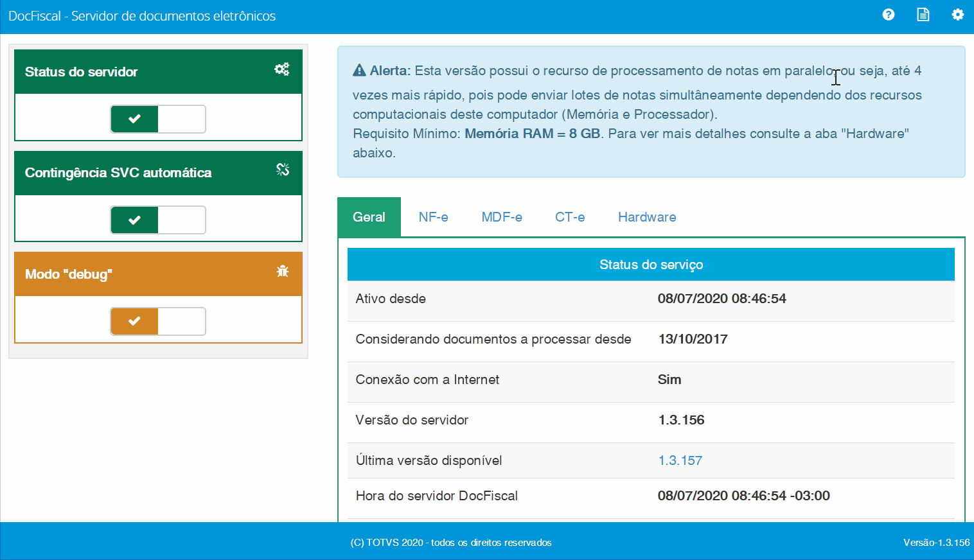Viewport: 974px width, 560px height.
Task: Click the DocFiscal application title
Action: (142, 16)
